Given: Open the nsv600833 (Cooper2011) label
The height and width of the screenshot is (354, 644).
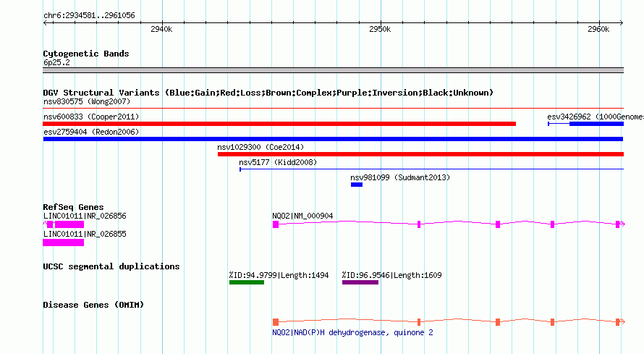Looking at the screenshot, I should (x=91, y=117).
